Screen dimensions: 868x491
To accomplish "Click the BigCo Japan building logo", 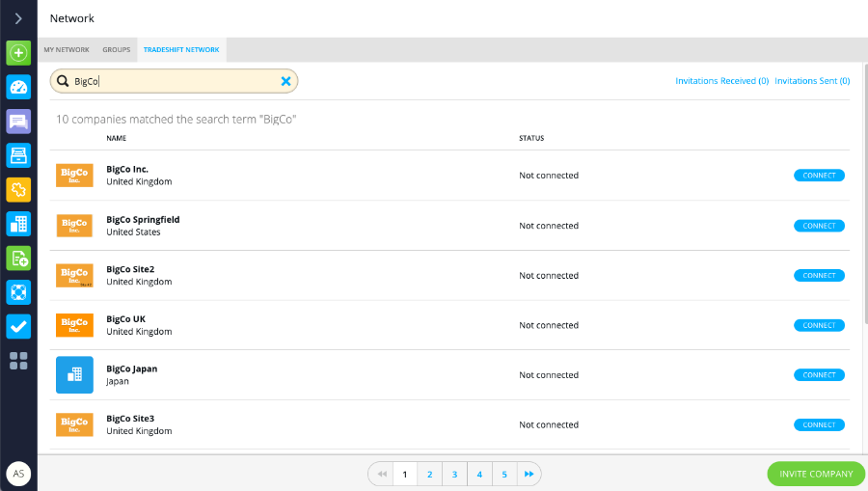I will [x=74, y=374].
